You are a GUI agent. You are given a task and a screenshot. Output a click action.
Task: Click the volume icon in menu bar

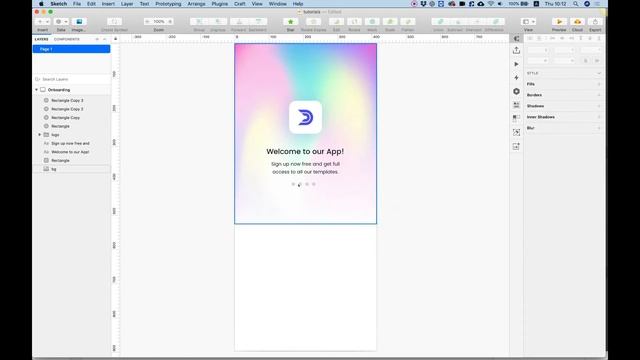click(x=500, y=4)
